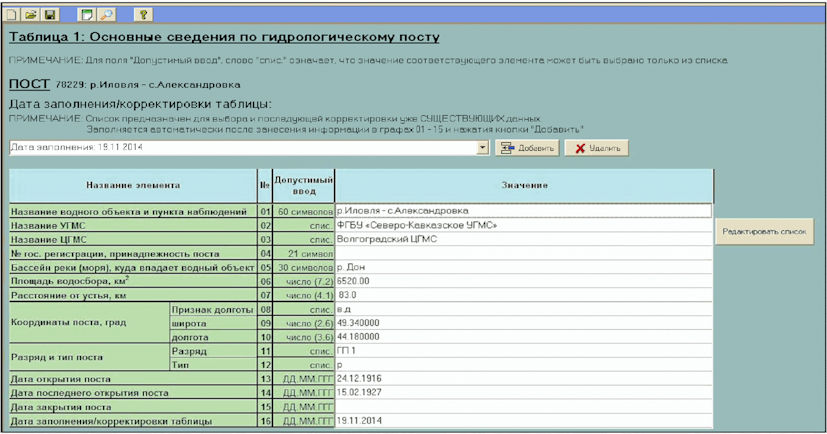Select the 'Дата заполнения: 19.11.2014' combo box
827x434 pixels.
tap(240, 148)
